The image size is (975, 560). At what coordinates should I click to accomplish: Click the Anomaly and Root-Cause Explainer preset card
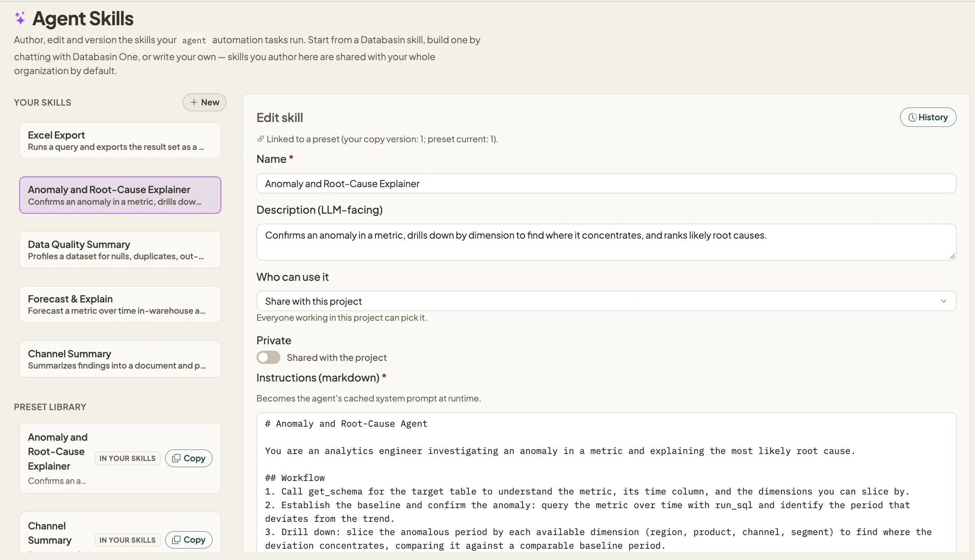[x=120, y=458]
